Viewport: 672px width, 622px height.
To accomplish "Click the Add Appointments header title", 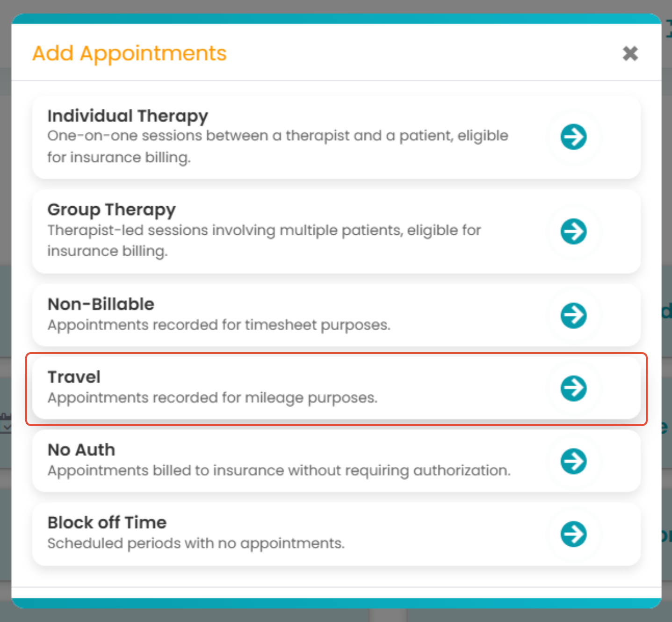I will coord(130,53).
